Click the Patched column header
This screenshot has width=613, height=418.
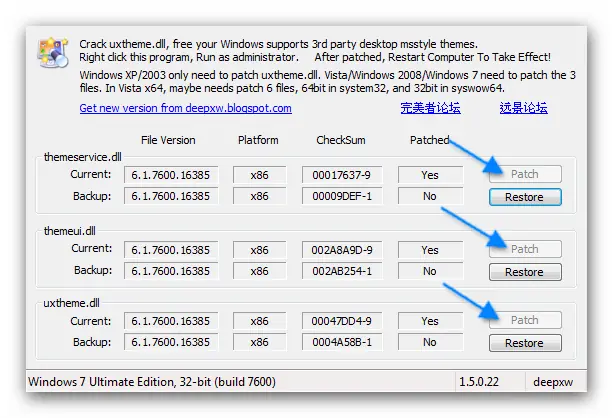pyautogui.click(x=429, y=140)
